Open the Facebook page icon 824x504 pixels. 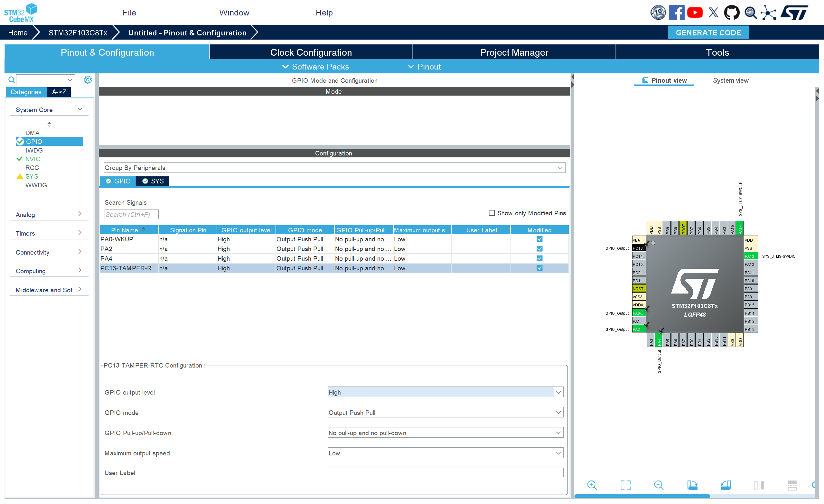676,13
